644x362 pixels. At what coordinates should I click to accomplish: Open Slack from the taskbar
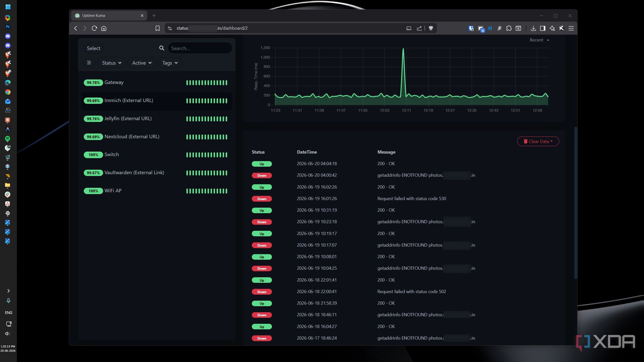click(x=8, y=194)
